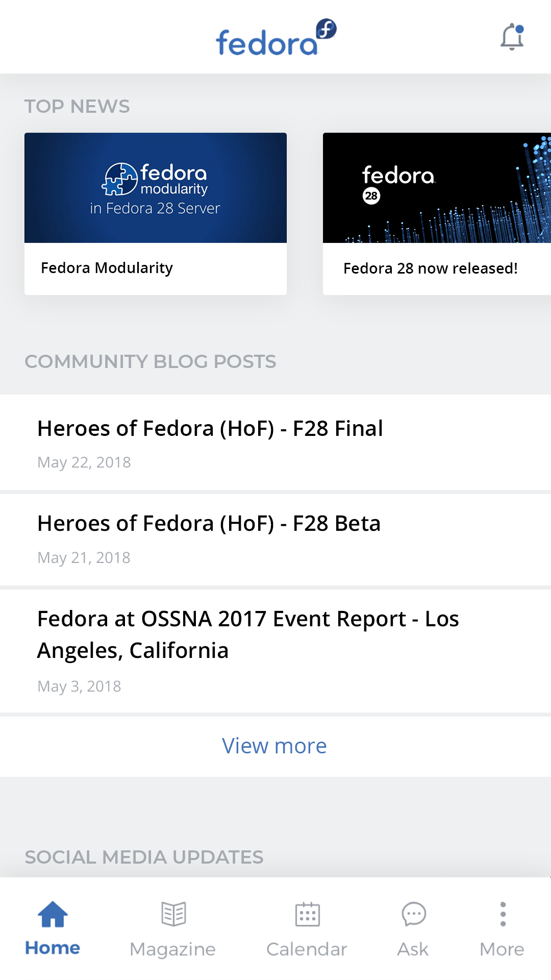Tap the Home house icon
The height and width of the screenshot is (980, 551).
(53, 915)
